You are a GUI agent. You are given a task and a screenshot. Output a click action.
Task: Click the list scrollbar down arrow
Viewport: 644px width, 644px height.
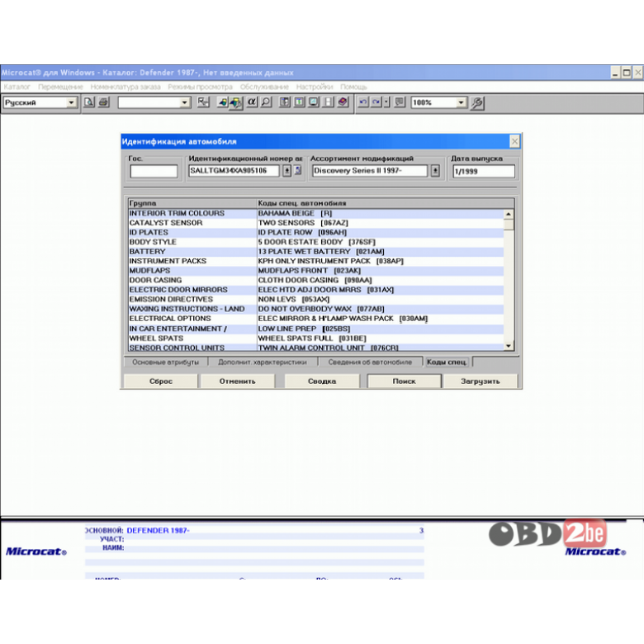509,346
